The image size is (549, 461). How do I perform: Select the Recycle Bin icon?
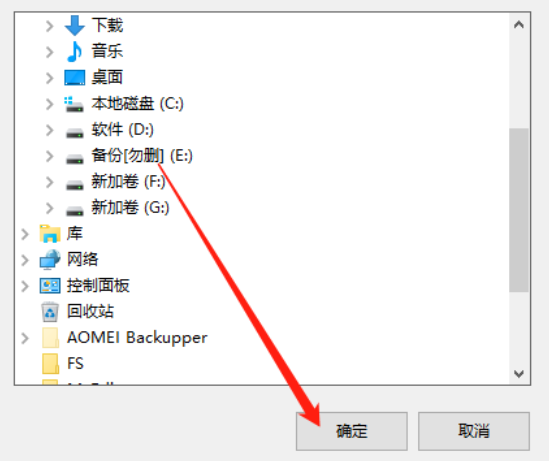50,312
